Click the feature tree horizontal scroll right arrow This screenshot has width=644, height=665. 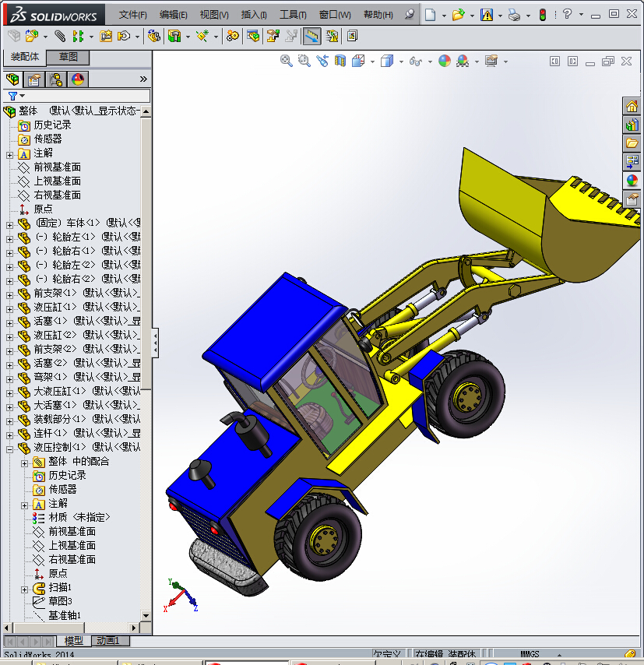(134, 628)
